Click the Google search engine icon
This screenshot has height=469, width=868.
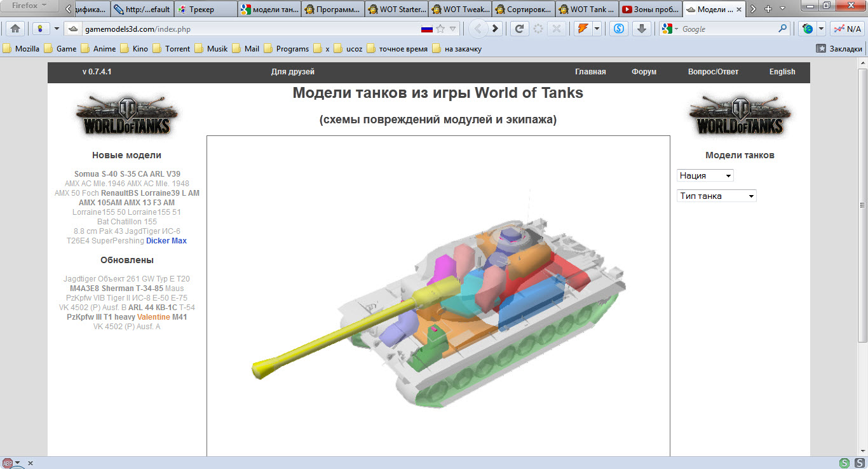tap(666, 29)
